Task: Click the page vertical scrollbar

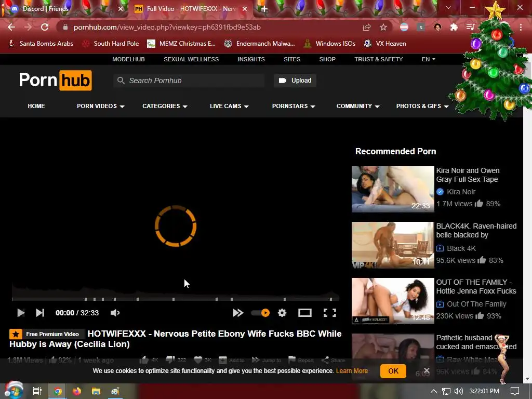Action: (528, 217)
